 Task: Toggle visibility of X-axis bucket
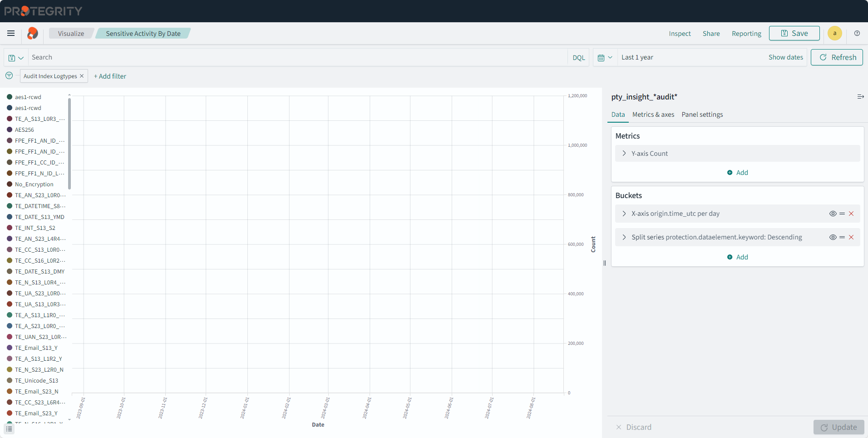tap(833, 214)
